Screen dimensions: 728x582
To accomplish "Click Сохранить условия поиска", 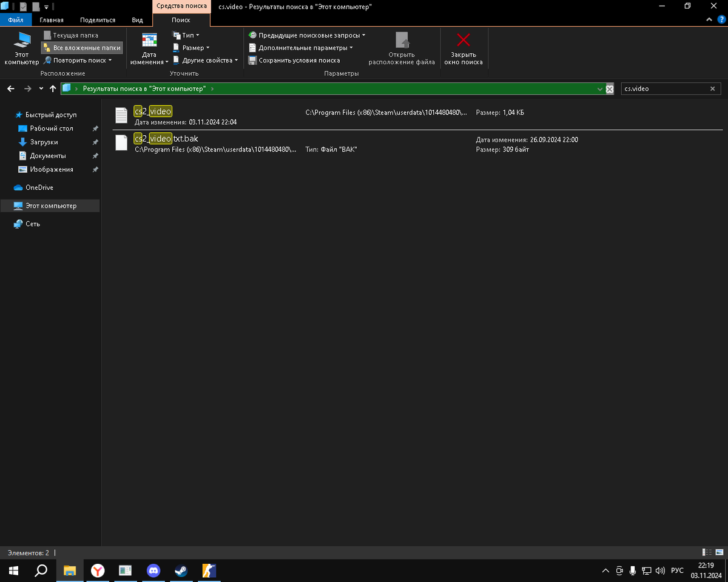I will 294,60.
